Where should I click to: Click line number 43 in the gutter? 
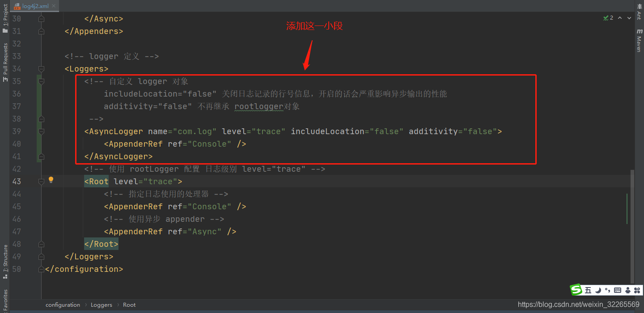pyautogui.click(x=17, y=182)
